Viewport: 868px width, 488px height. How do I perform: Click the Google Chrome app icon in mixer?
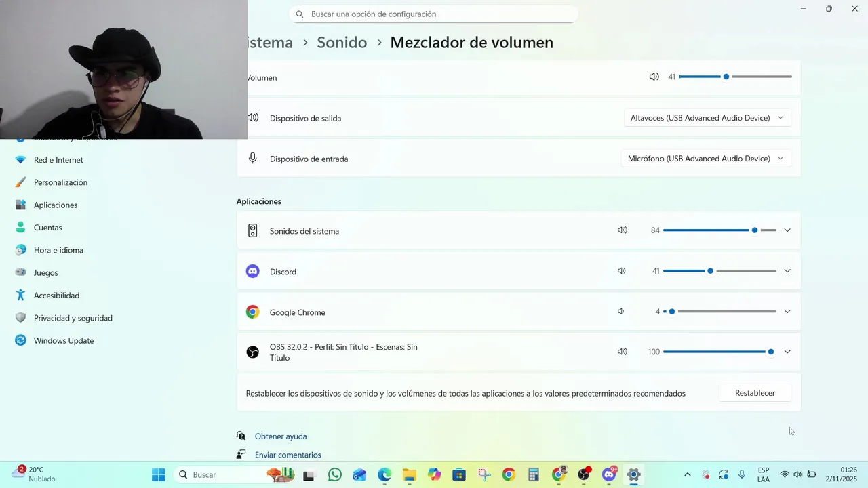click(x=252, y=312)
